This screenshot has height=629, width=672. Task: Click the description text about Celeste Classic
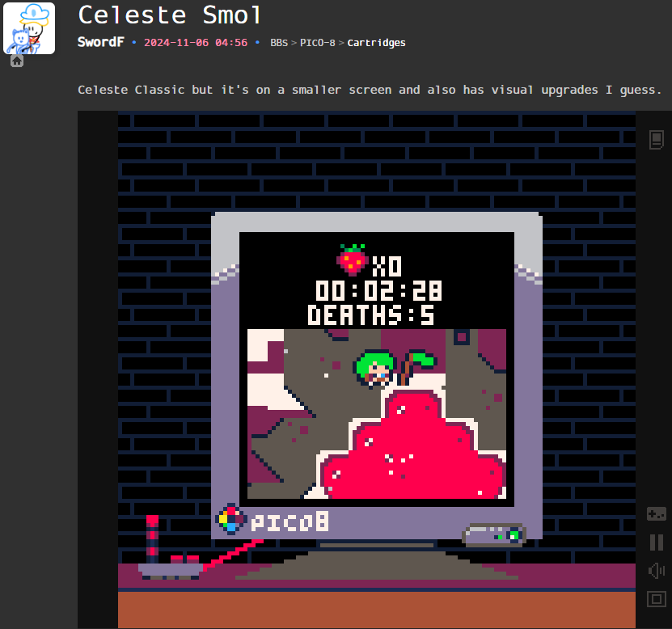click(x=370, y=90)
